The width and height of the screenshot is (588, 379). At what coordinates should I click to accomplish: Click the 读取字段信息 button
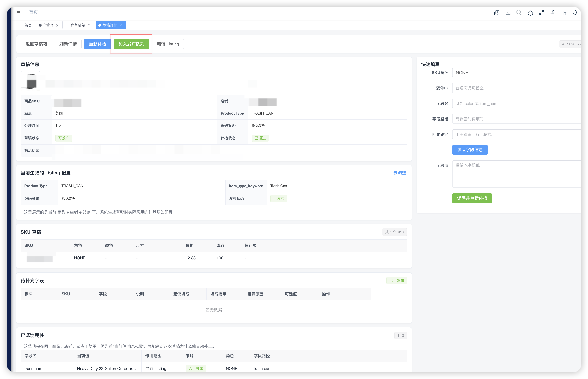pos(470,150)
